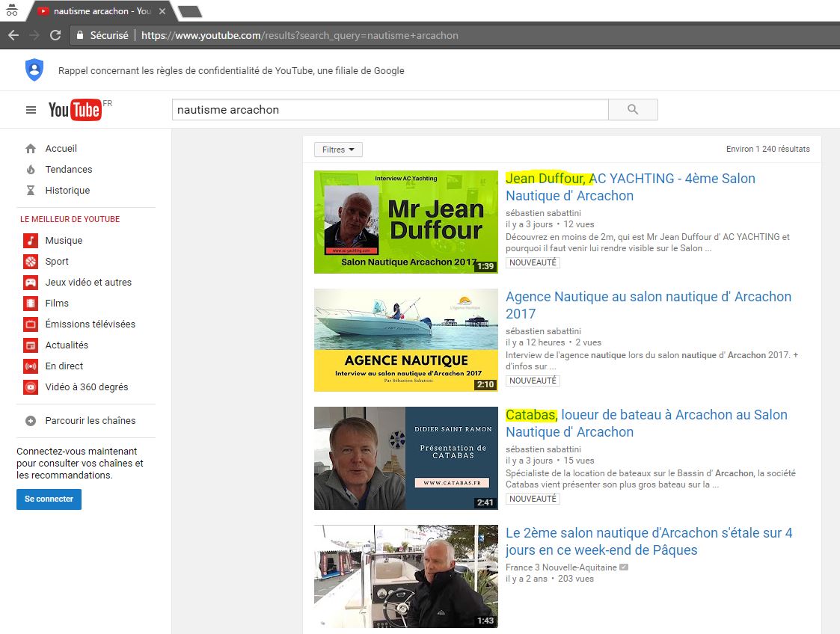The width and height of the screenshot is (840, 634).
Task: Click France 3 verified checkmark badge
Action: click(624, 567)
